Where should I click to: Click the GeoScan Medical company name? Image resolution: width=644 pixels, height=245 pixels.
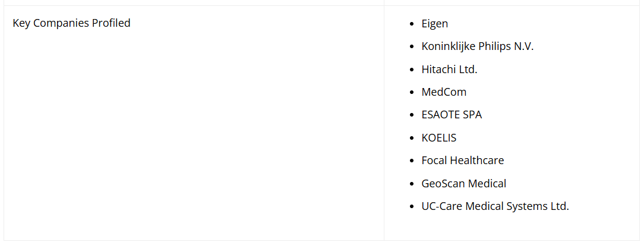click(464, 183)
